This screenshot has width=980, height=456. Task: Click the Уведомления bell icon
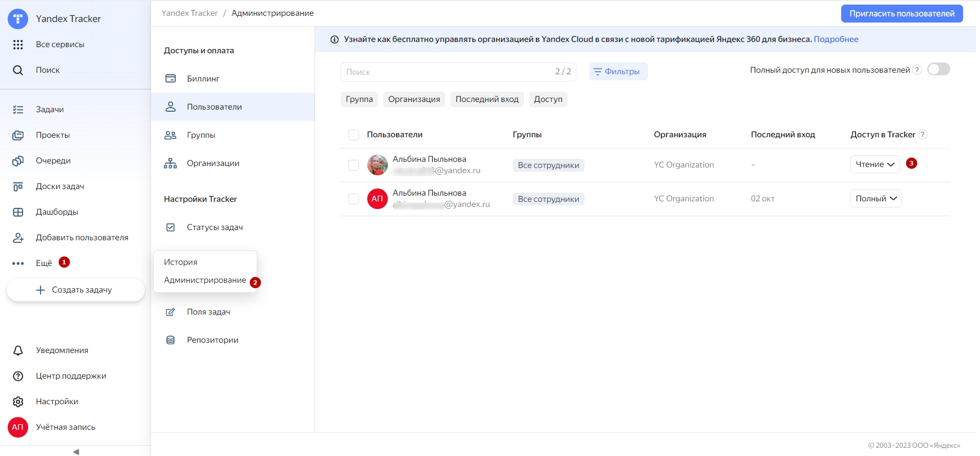click(18, 350)
